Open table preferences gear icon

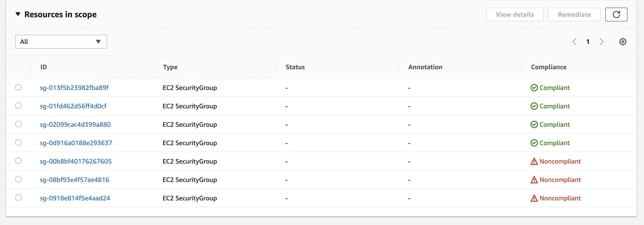[x=622, y=42]
